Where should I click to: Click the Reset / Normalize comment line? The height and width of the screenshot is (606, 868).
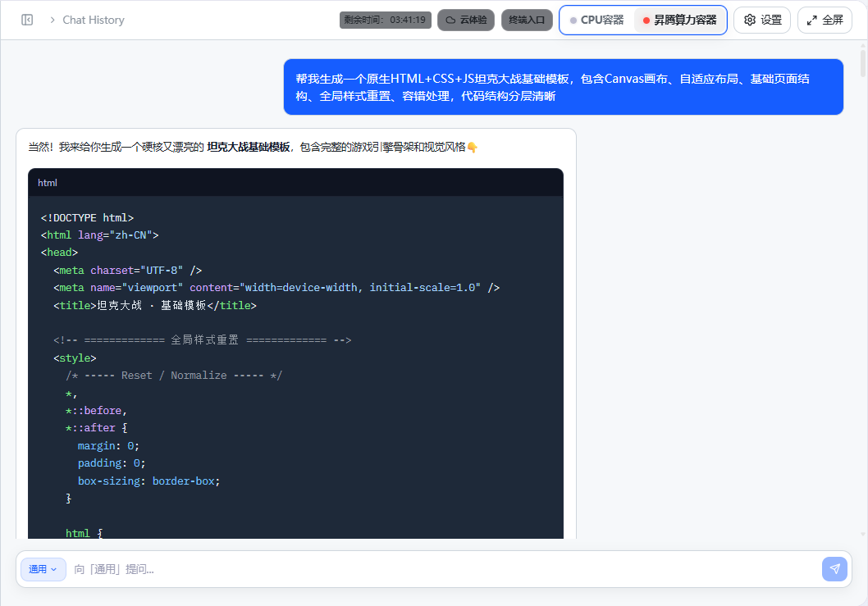[x=175, y=376]
